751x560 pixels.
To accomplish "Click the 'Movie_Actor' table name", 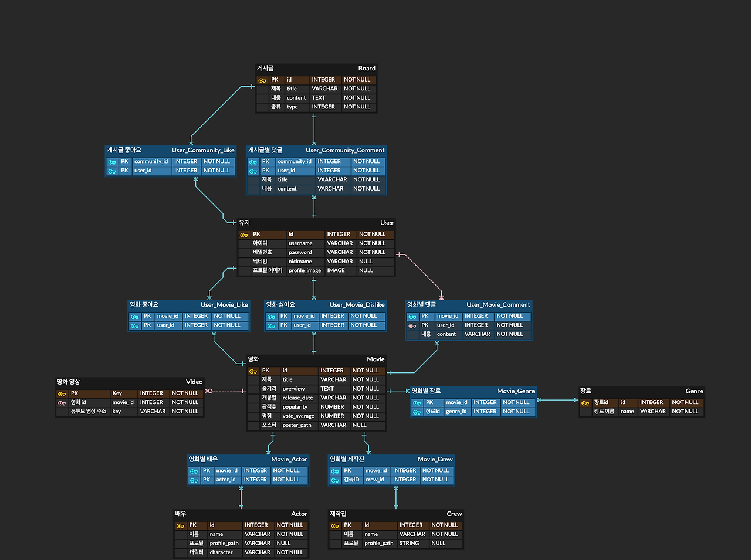I will coord(289,460).
